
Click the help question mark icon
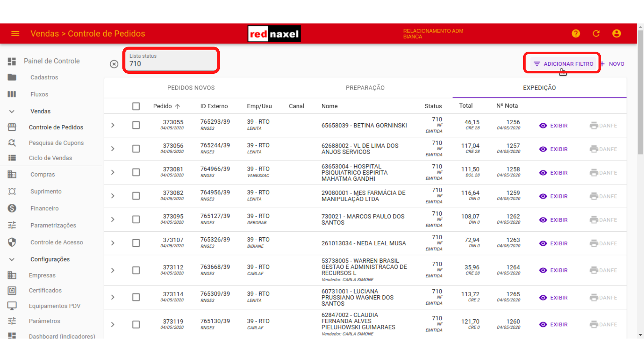pyautogui.click(x=576, y=34)
